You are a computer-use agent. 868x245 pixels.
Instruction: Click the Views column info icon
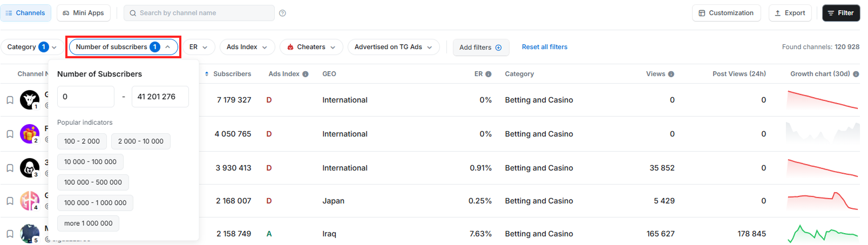[x=671, y=74]
